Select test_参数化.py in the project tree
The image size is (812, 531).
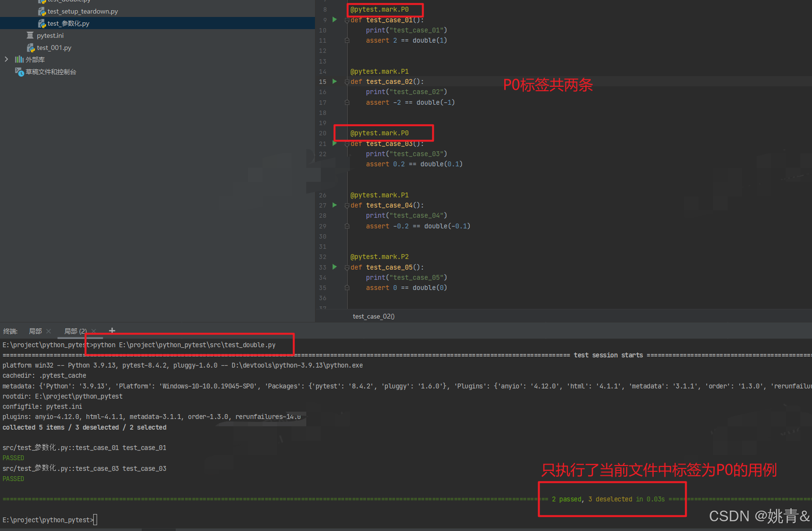click(x=68, y=23)
